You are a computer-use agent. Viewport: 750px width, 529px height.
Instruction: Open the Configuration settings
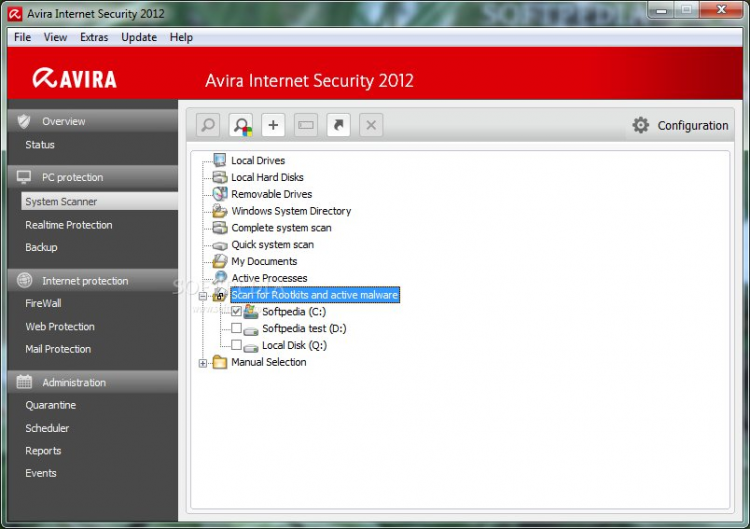pos(693,125)
